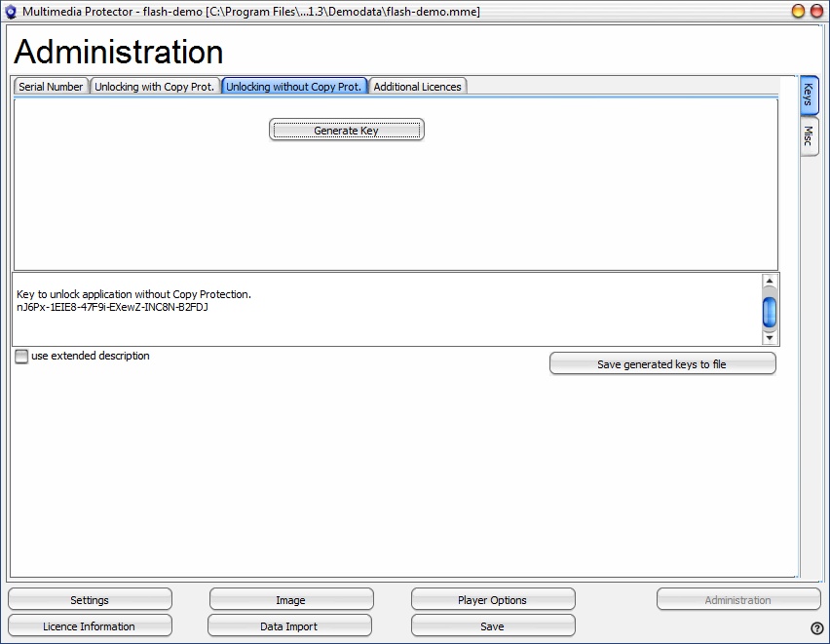Click Save generated keys to file

point(661,364)
